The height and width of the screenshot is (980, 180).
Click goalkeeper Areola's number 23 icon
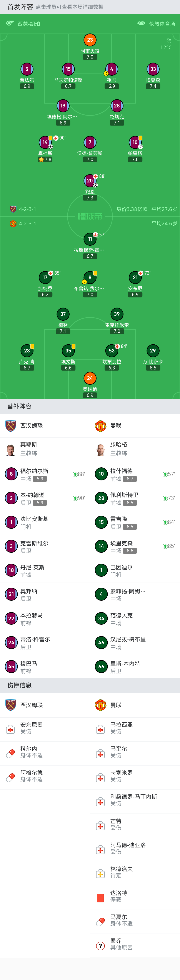[x=90, y=40]
